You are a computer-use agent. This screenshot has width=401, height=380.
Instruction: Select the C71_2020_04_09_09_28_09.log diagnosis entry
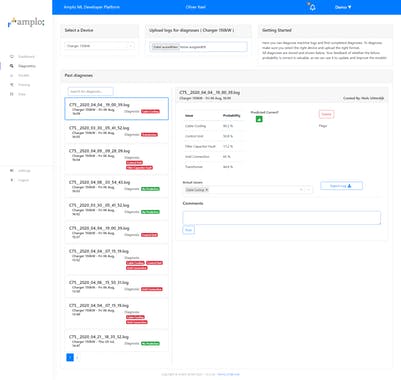pyautogui.click(x=116, y=159)
